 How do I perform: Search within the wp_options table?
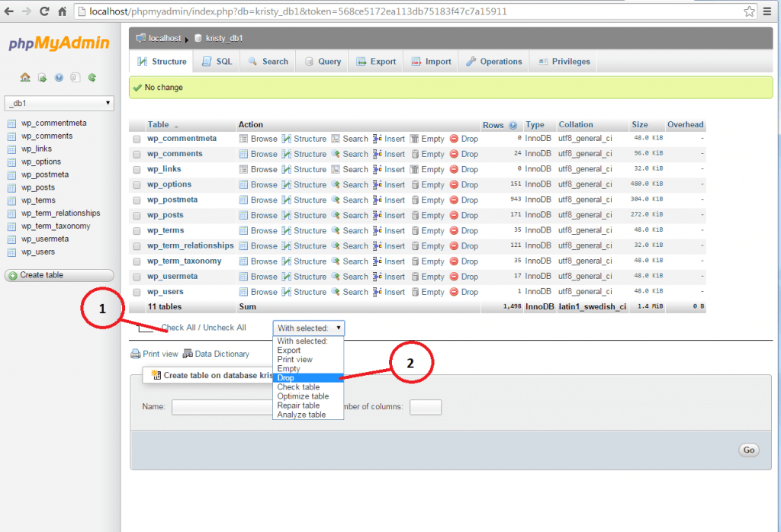(x=355, y=184)
